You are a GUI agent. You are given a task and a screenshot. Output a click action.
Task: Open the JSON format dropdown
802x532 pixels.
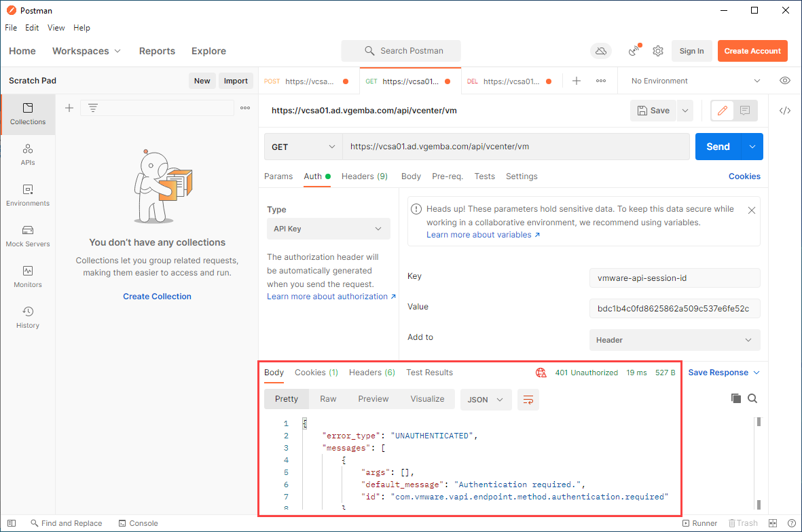(x=485, y=400)
